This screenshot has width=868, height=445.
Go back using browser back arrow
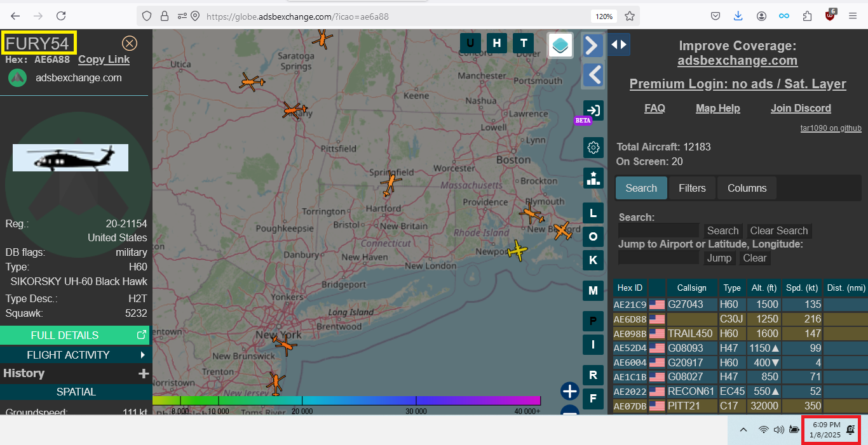pyautogui.click(x=15, y=16)
